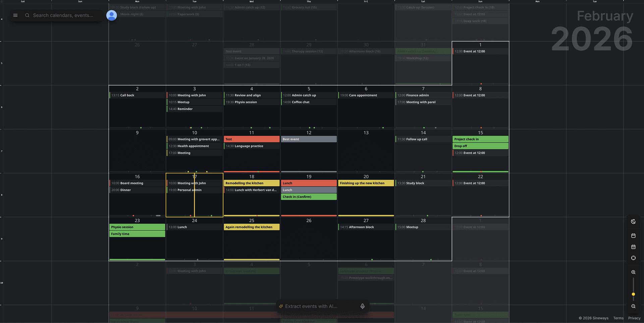Zoom out using the magnifier minus icon
The height and width of the screenshot is (323, 644).
(x=633, y=306)
